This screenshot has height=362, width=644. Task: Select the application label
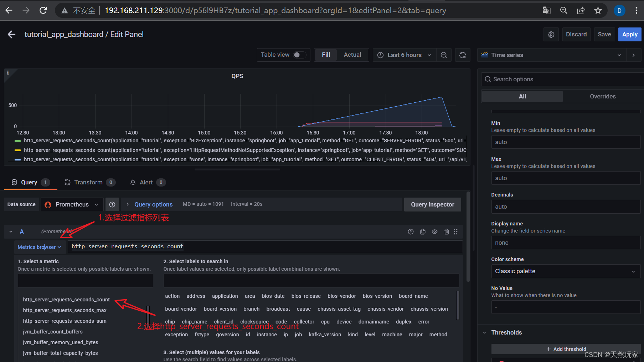(225, 296)
